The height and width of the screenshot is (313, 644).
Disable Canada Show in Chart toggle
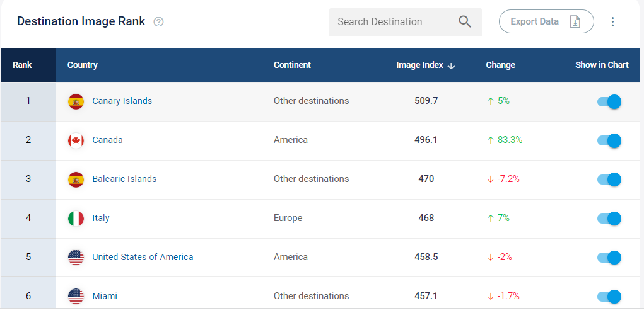[609, 140]
